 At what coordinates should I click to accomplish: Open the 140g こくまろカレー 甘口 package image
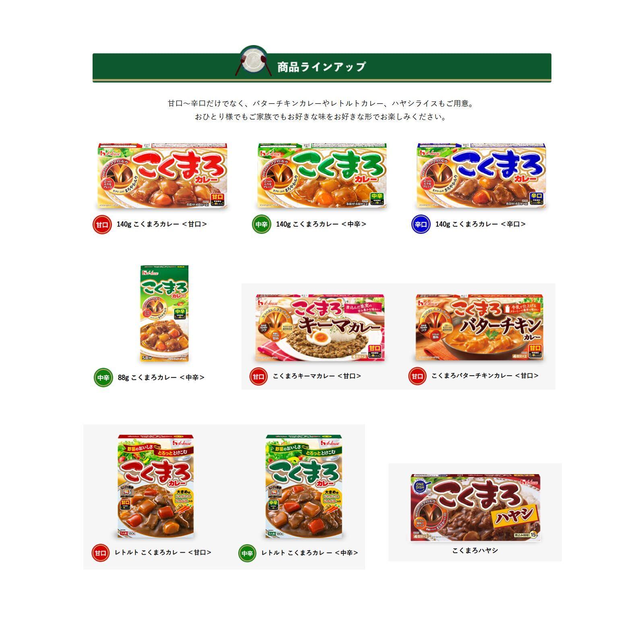click(x=163, y=175)
